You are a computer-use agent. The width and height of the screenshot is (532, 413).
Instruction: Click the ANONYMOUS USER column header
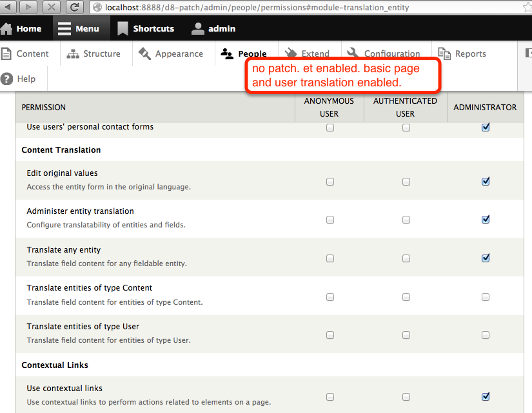[329, 107]
